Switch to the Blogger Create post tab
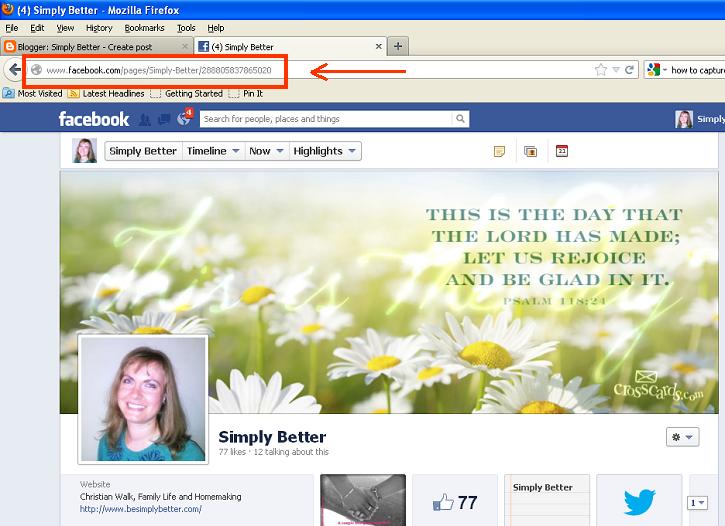This screenshot has height=526, width=725. pyautogui.click(x=96, y=47)
